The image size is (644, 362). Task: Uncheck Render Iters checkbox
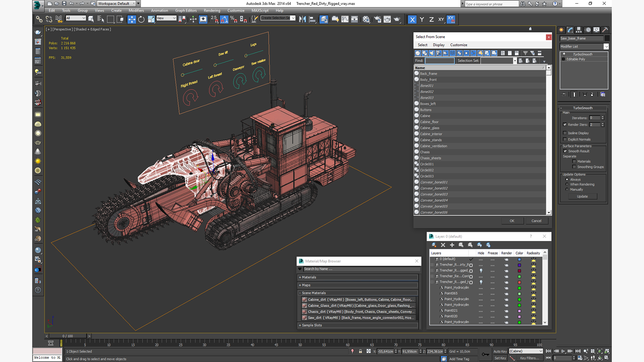pyautogui.click(x=565, y=125)
